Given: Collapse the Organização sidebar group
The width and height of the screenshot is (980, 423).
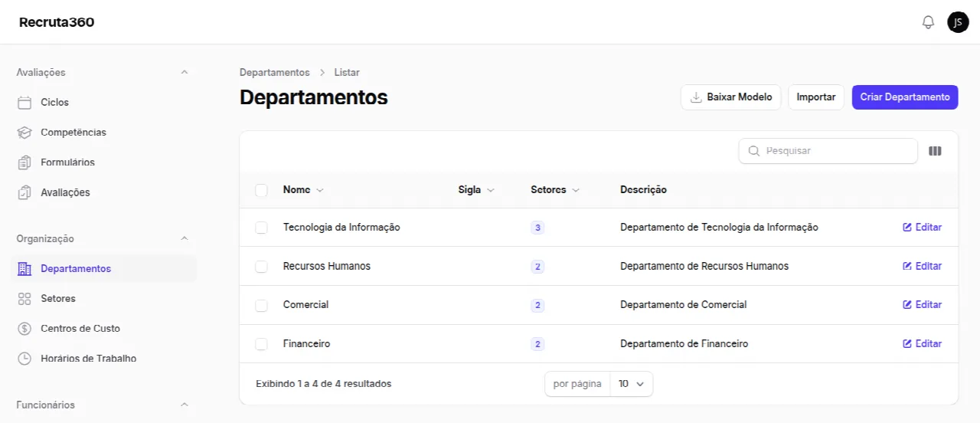Looking at the screenshot, I should point(184,238).
